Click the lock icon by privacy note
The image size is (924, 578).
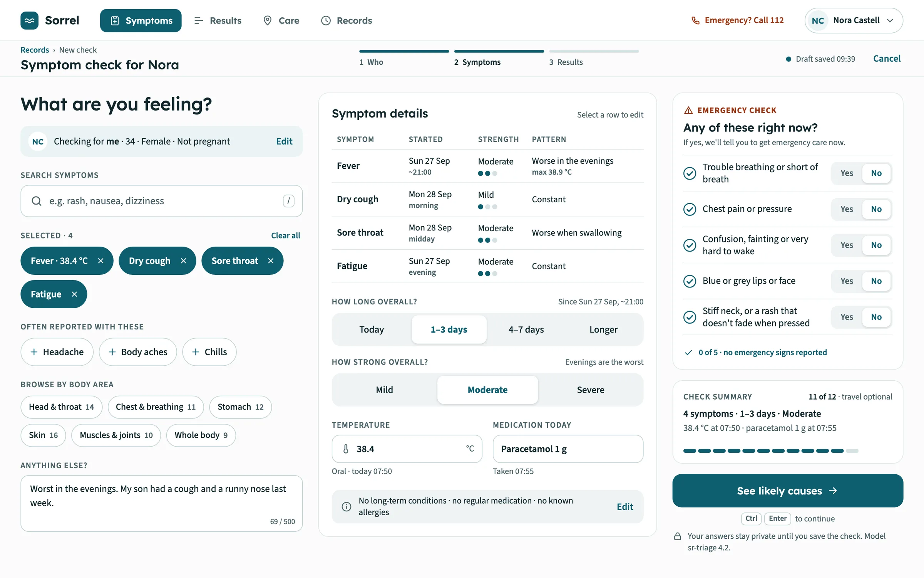678,536
